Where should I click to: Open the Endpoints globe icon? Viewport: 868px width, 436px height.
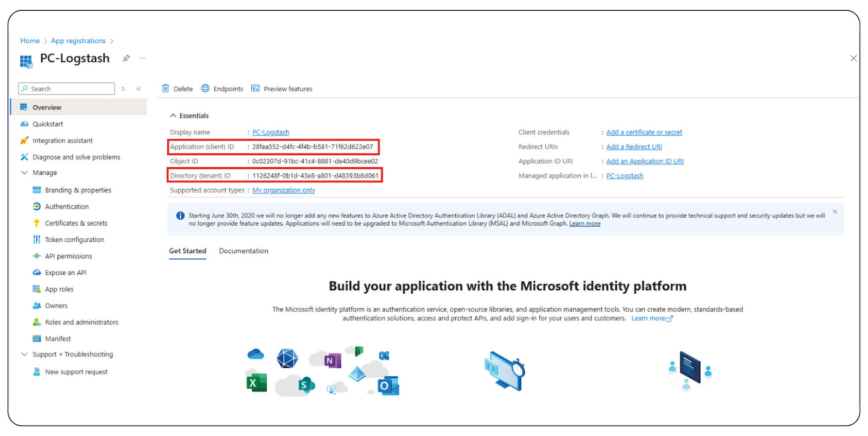tap(205, 88)
